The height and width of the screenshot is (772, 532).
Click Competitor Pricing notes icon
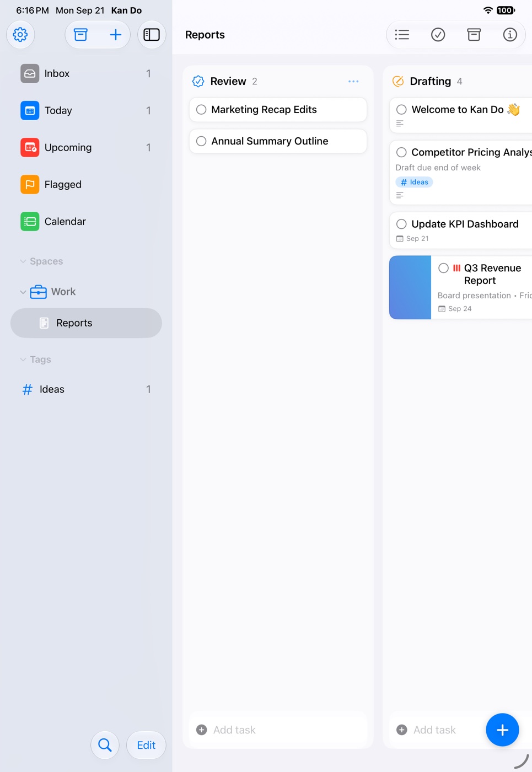[400, 195]
